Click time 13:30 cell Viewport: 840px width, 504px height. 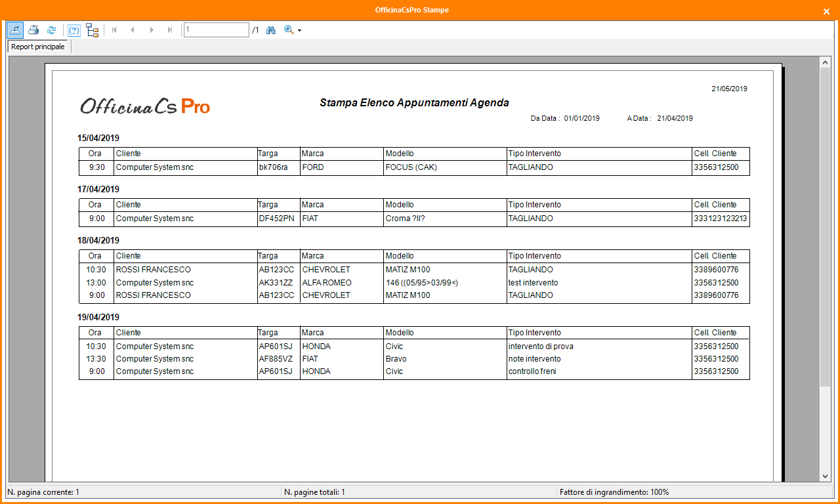[x=96, y=359]
